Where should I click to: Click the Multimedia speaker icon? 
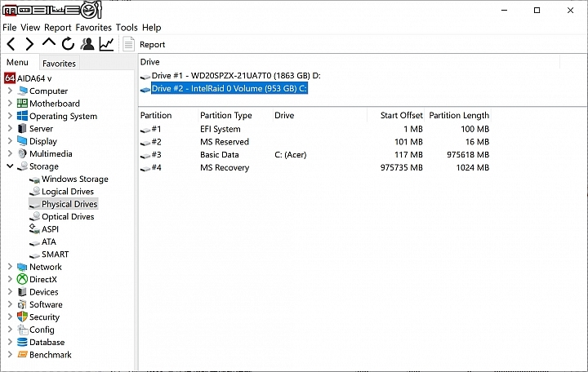pos(23,153)
